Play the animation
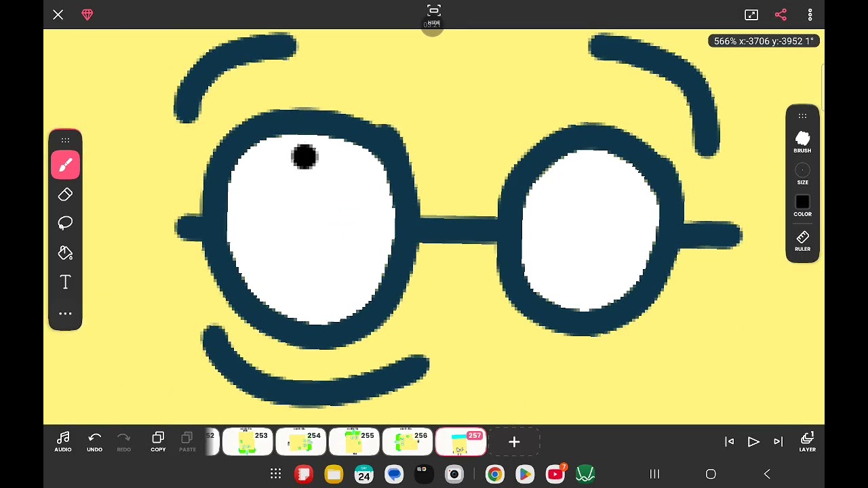868x488 pixels. tap(753, 442)
